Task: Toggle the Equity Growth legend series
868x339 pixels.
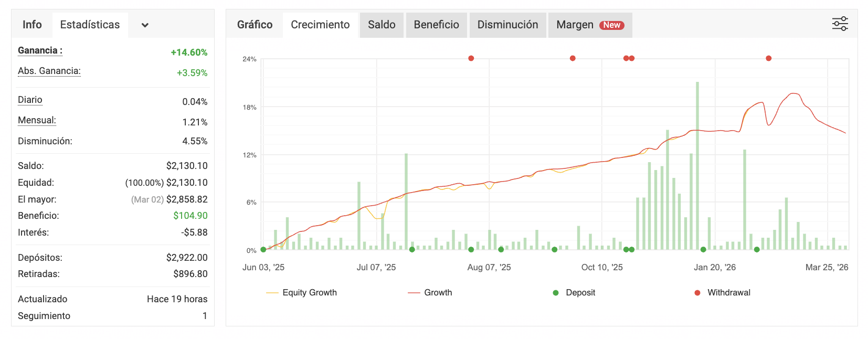Action: (302, 293)
